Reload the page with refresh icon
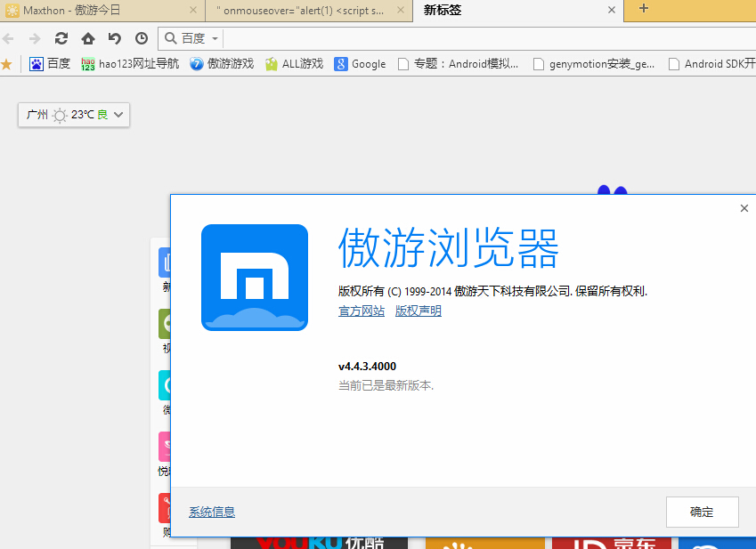The height and width of the screenshot is (549, 756). 61,38
